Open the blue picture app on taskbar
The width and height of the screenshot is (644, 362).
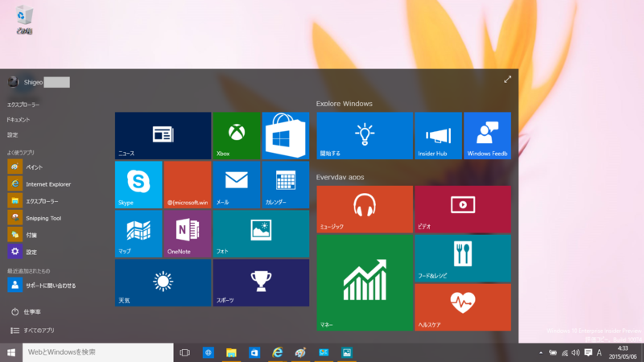347,352
